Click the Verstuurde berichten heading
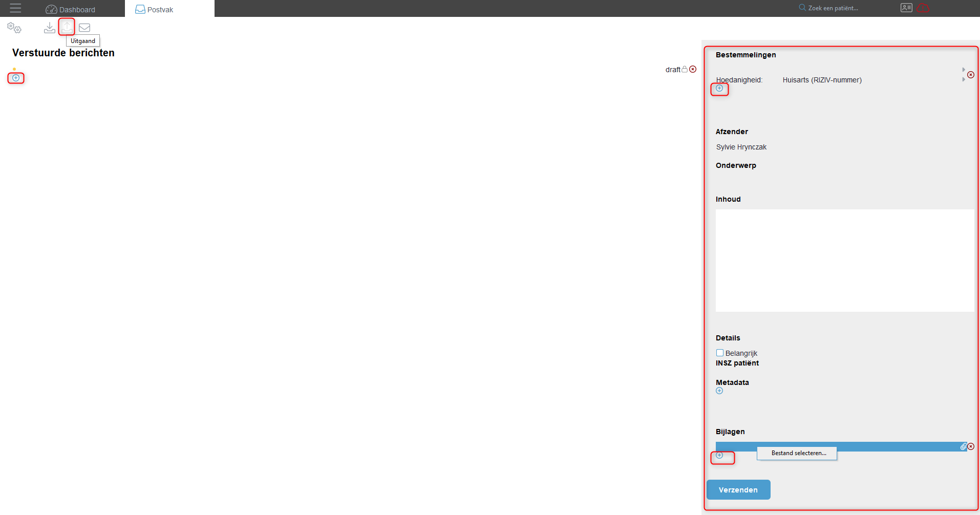 click(x=63, y=53)
